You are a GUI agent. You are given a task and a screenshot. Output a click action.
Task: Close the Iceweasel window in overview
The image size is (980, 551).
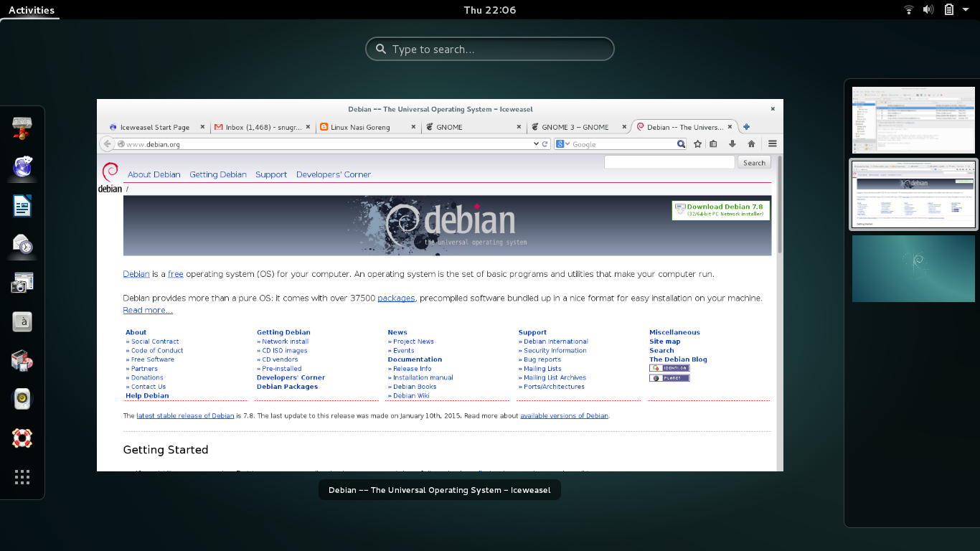click(x=773, y=109)
